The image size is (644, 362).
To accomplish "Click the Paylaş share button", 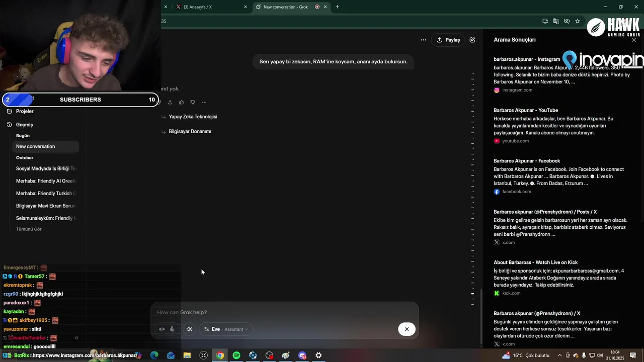I will click(448, 40).
